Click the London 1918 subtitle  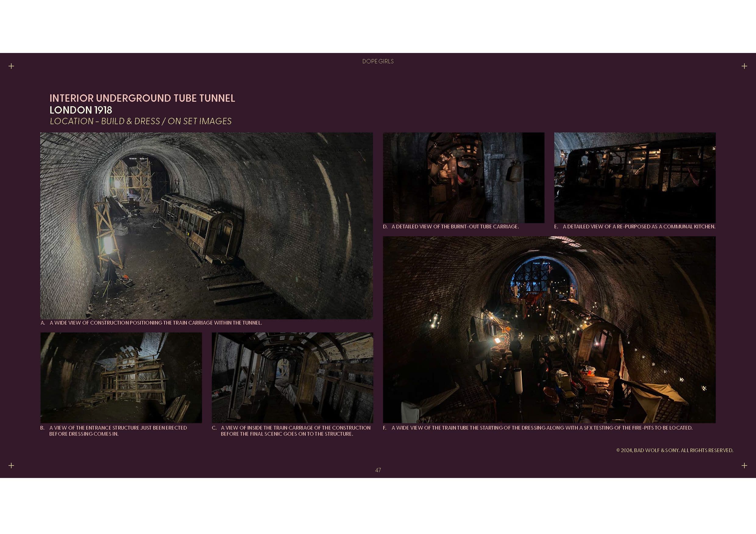coord(81,110)
